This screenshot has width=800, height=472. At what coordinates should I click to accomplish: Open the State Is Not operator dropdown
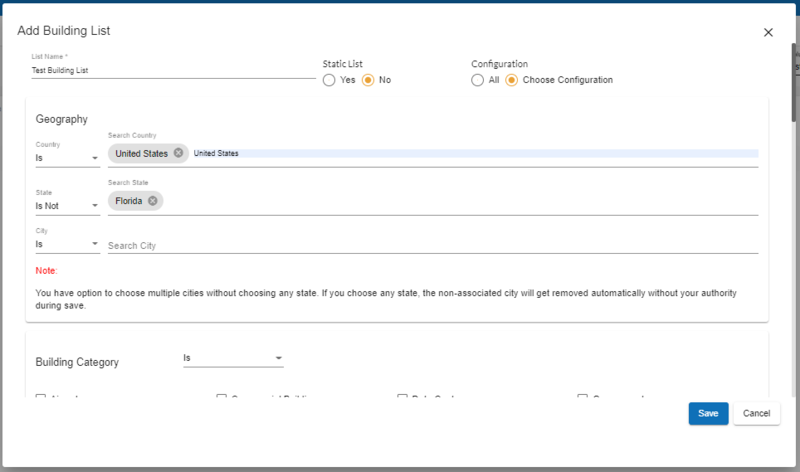(67, 206)
